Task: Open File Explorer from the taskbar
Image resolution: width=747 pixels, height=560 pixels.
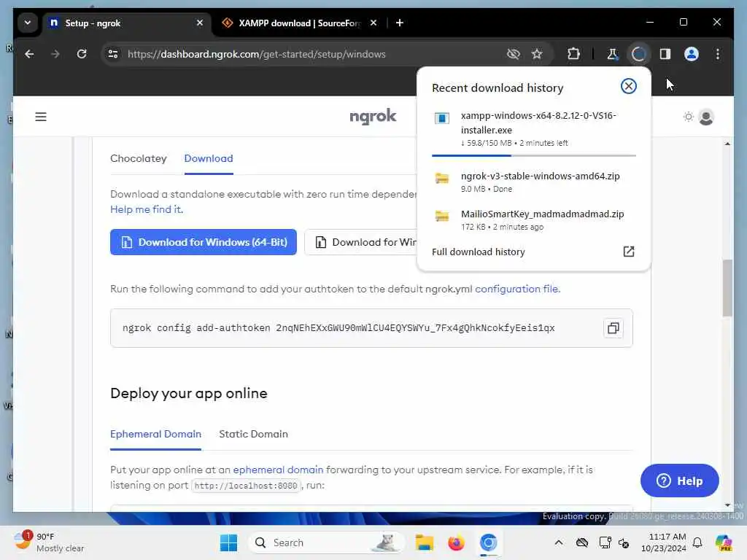Action: (424, 542)
